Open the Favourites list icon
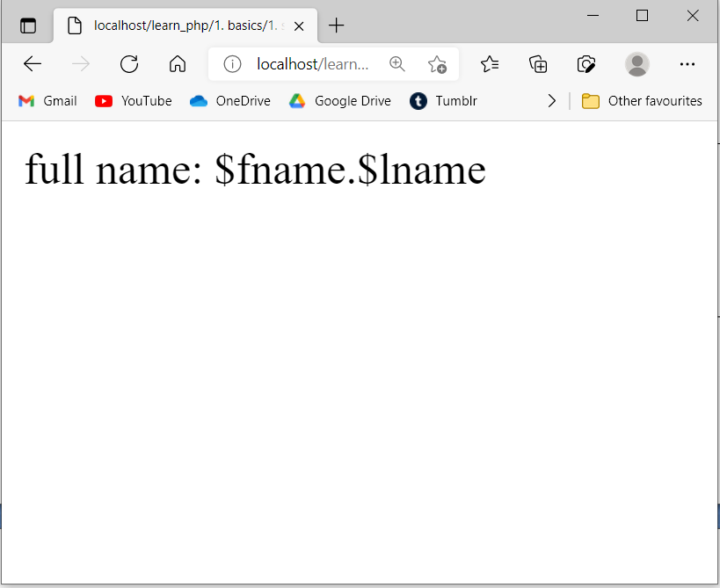Image resolution: width=720 pixels, height=588 pixels. (490, 64)
